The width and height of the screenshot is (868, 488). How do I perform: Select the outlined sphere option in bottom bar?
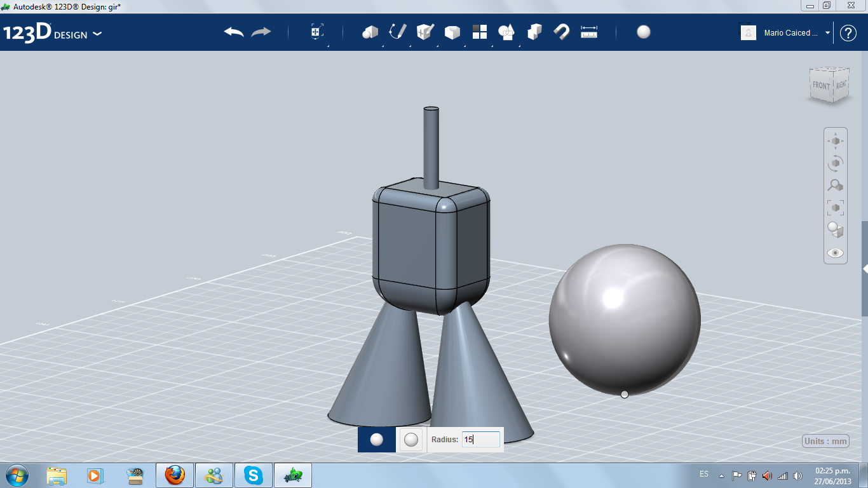tap(411, 439)
